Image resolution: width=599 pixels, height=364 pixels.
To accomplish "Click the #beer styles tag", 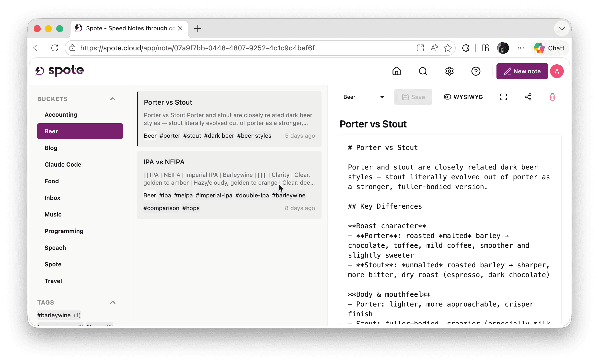I will [254, 136].
